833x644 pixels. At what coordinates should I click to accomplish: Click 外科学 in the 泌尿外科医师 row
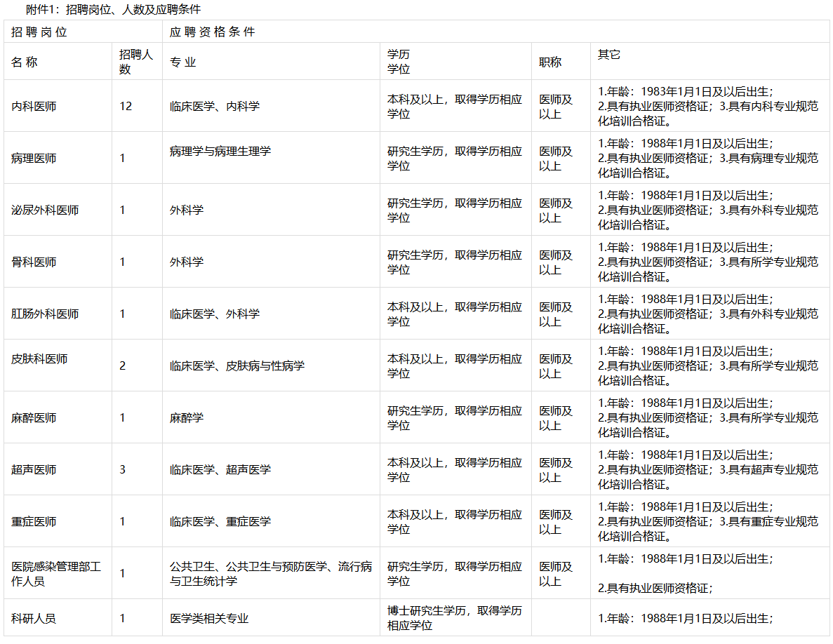(x=183, y=209)
